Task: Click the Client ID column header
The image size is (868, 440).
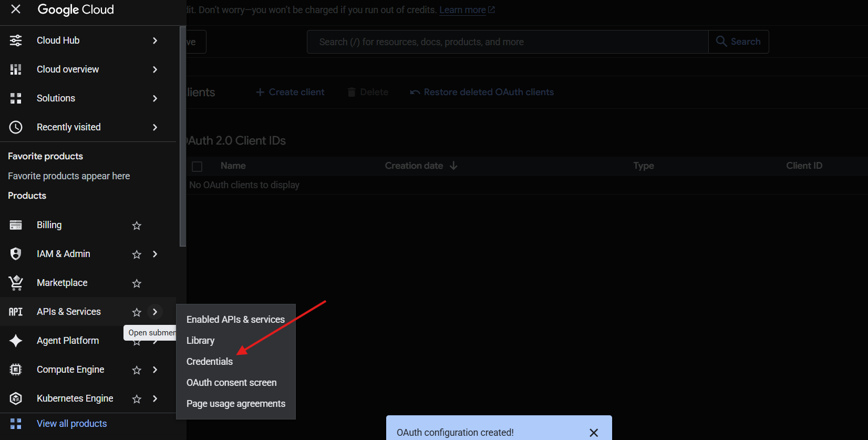Action: pyautogui.click(x=804, y=166)
